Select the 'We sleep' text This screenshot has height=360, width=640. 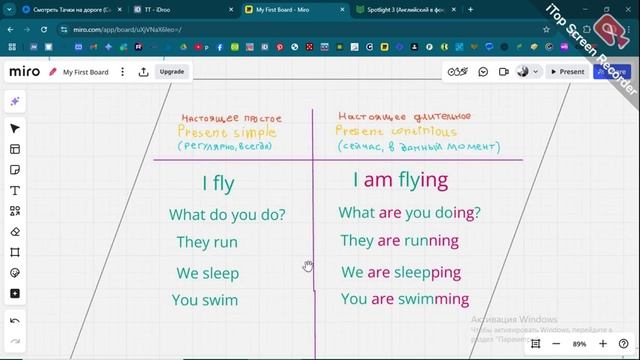coord(208,273)
